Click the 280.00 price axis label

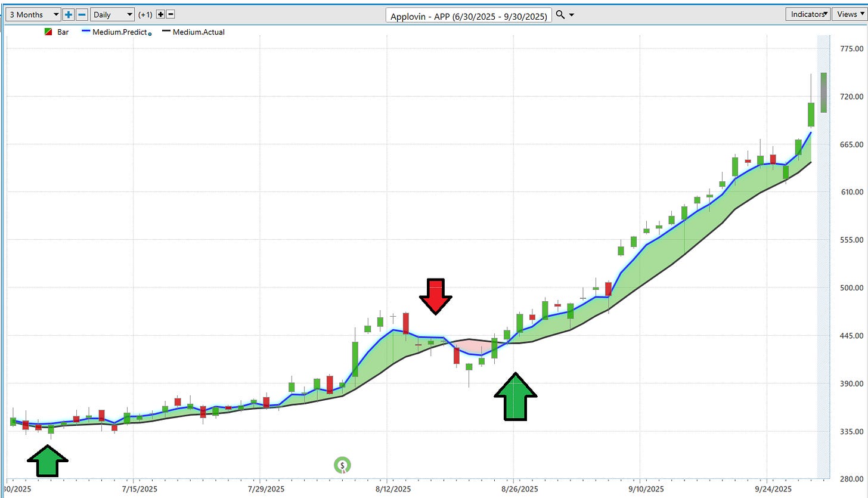pos(851,479)
